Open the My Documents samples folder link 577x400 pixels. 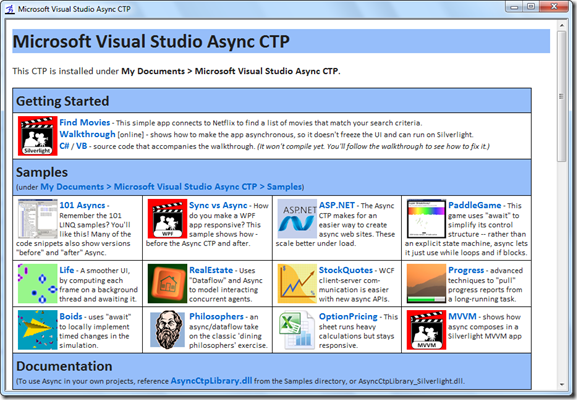[171, 187]
